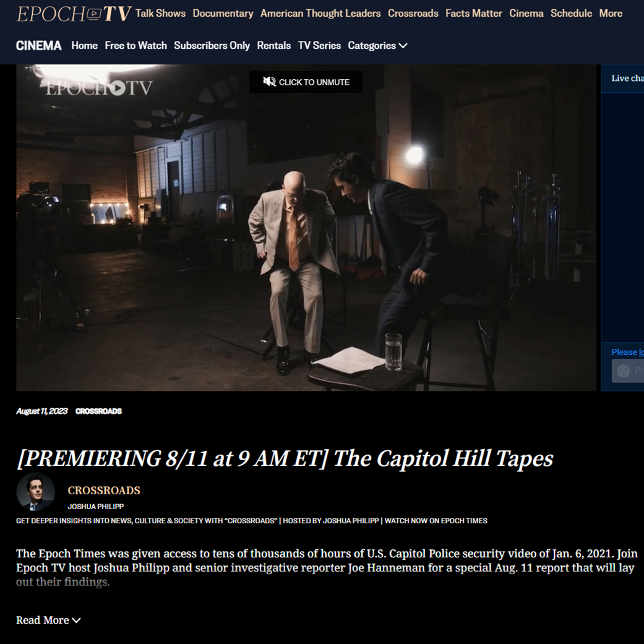Click the live chat message input field

pos(628,371)
